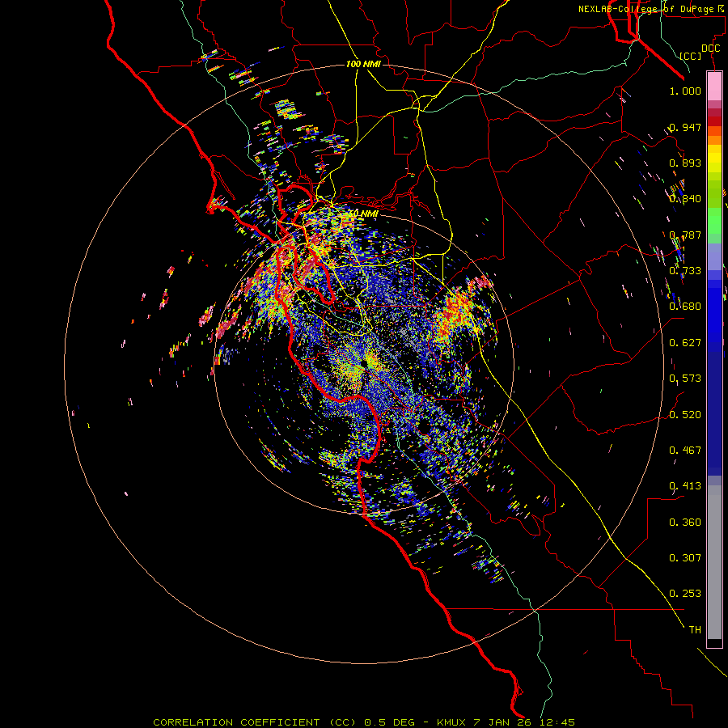Click the 1.000 scale value
728x728 pixels.
(685, 91)
